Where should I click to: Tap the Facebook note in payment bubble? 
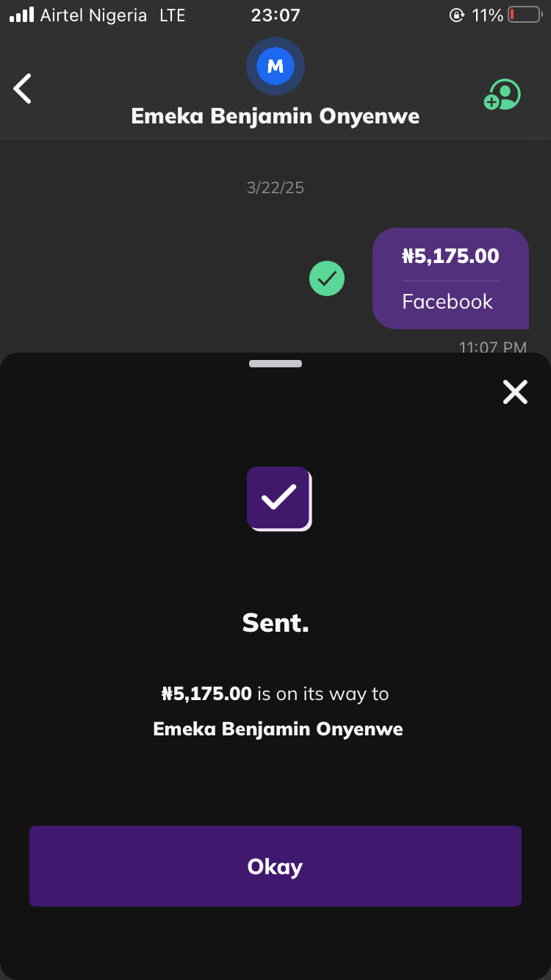447,301
